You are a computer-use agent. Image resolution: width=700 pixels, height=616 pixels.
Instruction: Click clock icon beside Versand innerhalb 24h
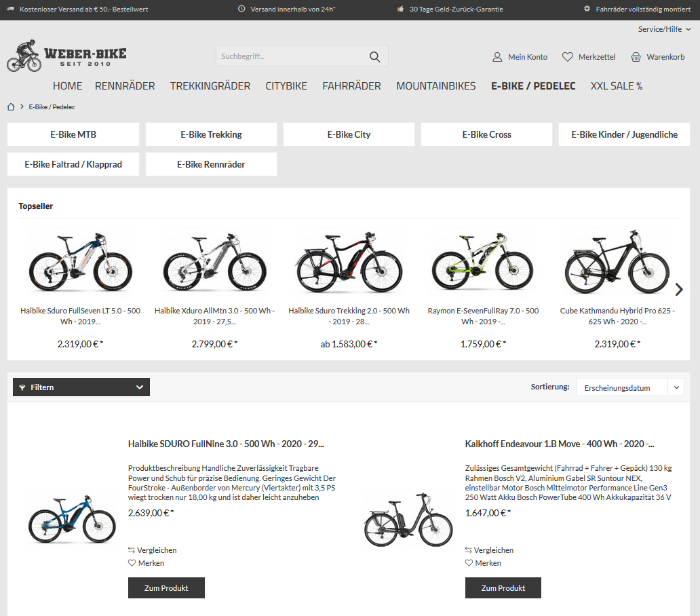coord(241,9)
